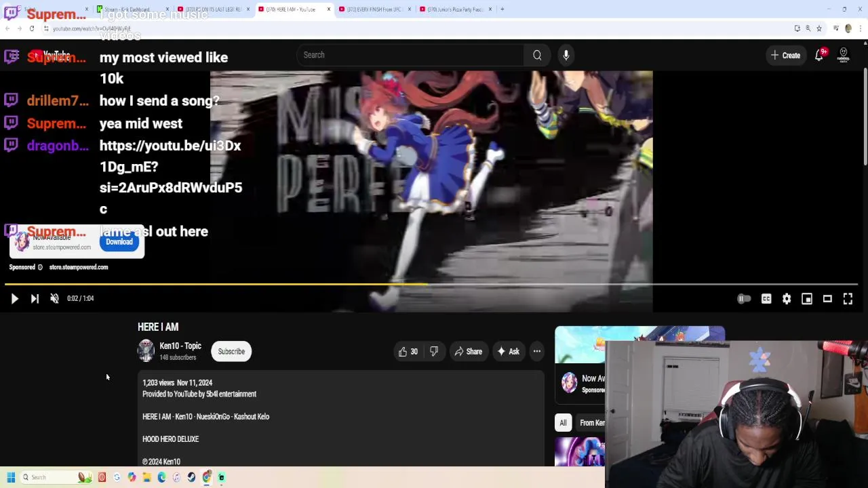Screen dimensions: 868x488
Task: Open YouTube notifications bell
Action: tap(819, 56)
